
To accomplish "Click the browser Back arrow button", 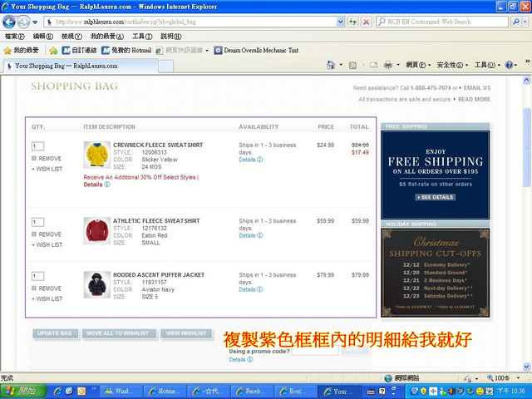I will 9,22.
